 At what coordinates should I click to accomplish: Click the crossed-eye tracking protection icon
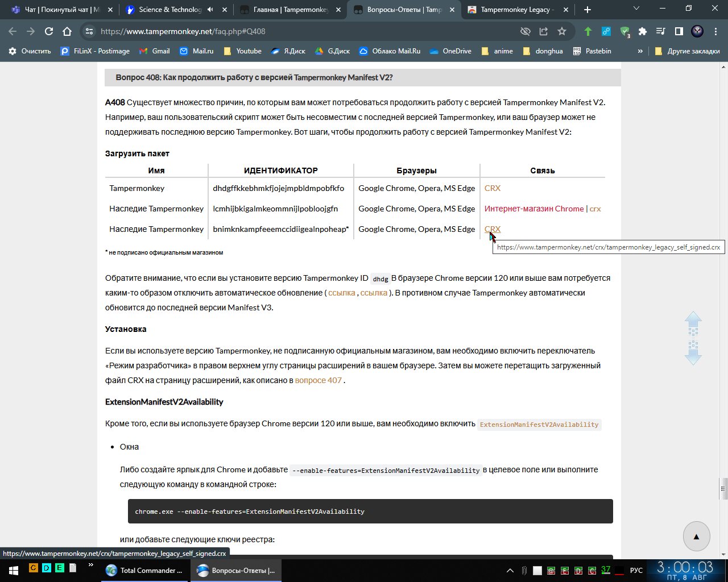pos(526,31)
